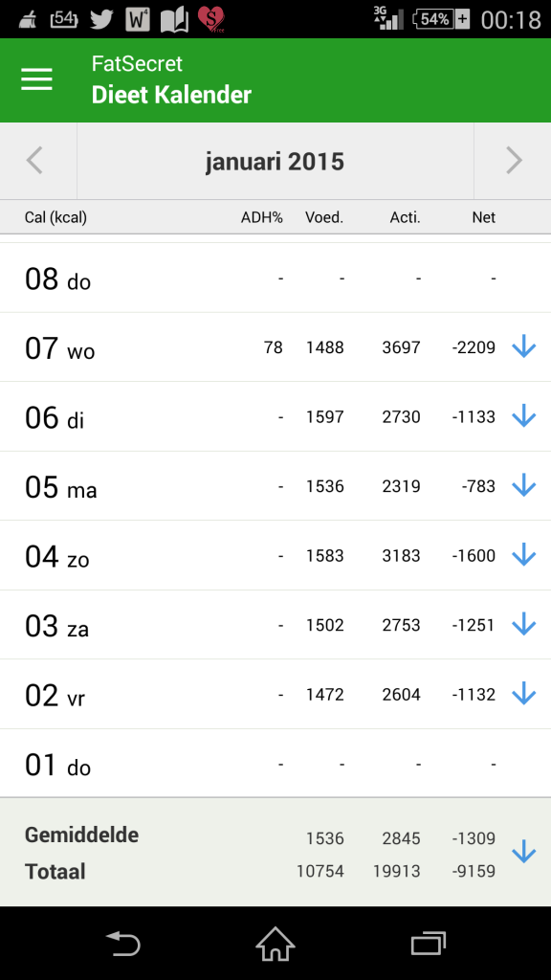Open the januari 2015 month selector

click(x=275, y=161)
